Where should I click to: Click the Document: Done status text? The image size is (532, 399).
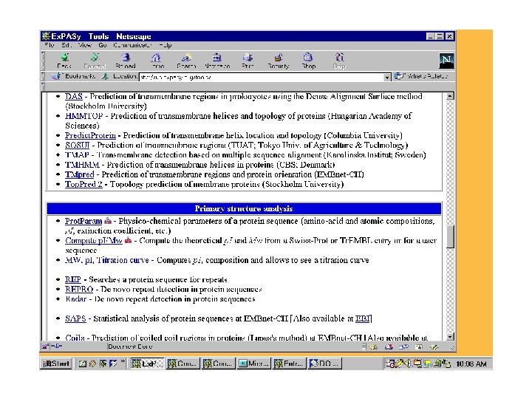tap(130, 347)
